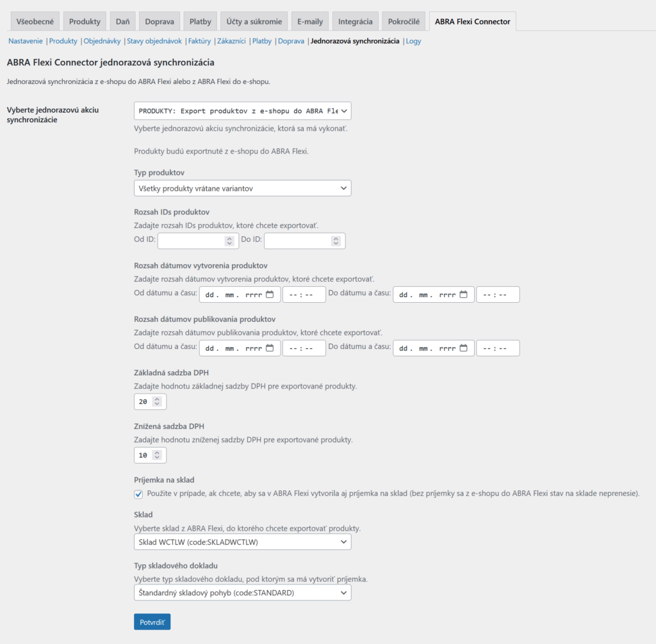Open the Integrácia tab

355,21
